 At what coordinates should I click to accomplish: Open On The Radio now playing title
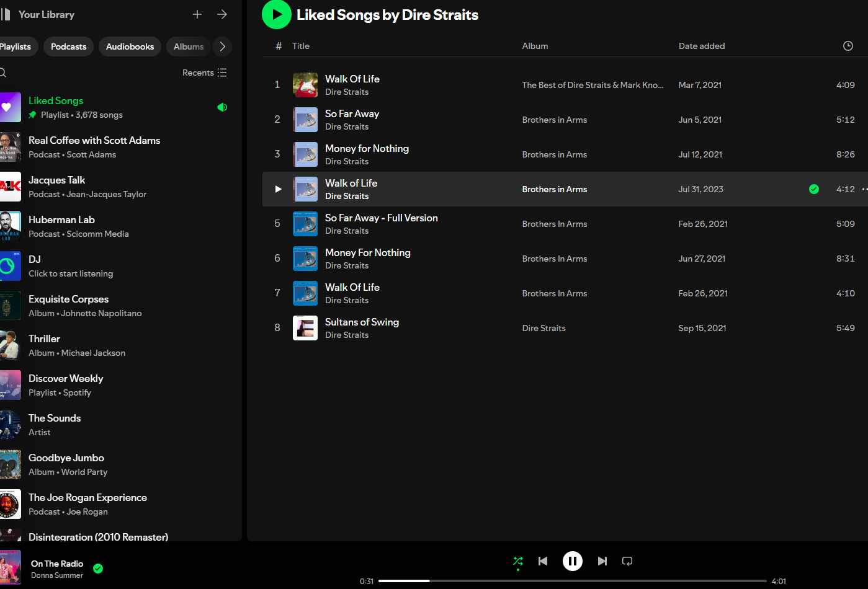(x=57, y=564)
